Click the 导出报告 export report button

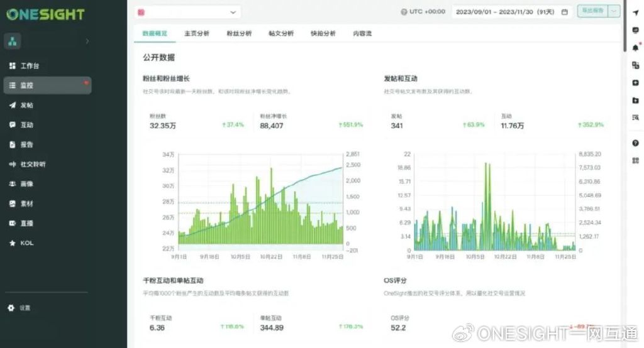click(x=592, y=11)
